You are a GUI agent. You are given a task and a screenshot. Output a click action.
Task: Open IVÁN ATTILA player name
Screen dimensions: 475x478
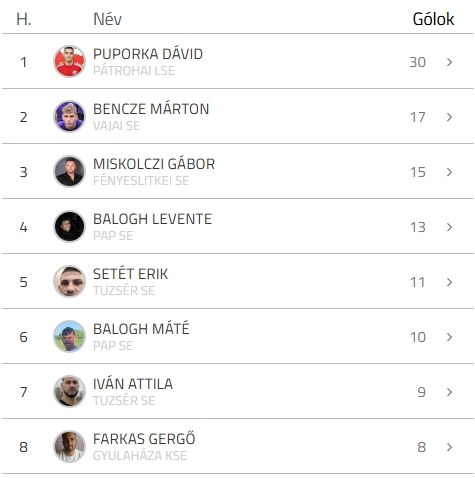tap(133, 384)
